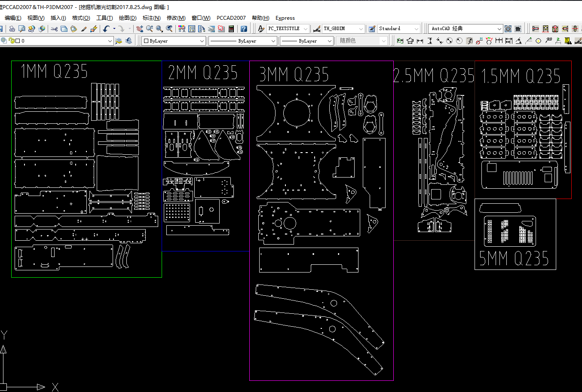This screenshot has width=582, height=392.
Task: Click the Copy icon
Action: click(64, 29)
